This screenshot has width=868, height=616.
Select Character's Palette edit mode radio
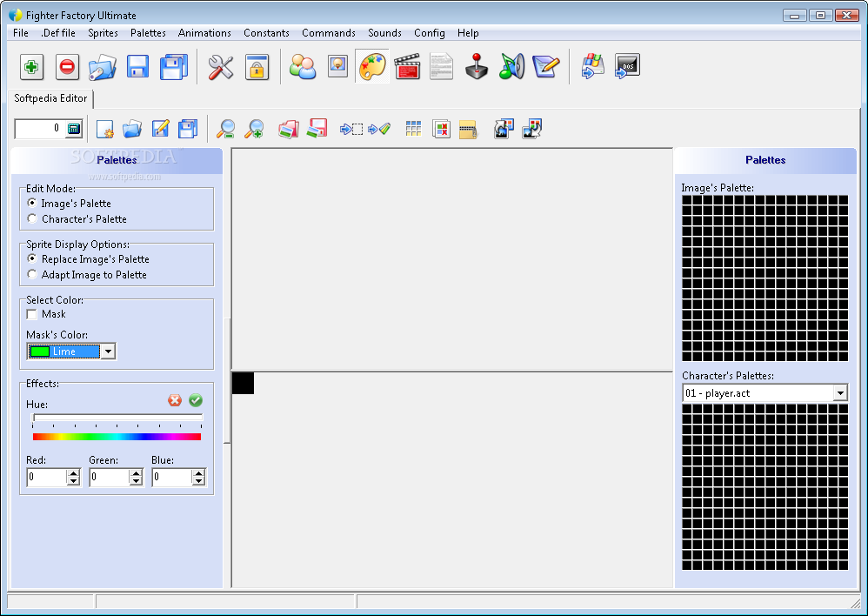tap(32, 218)
